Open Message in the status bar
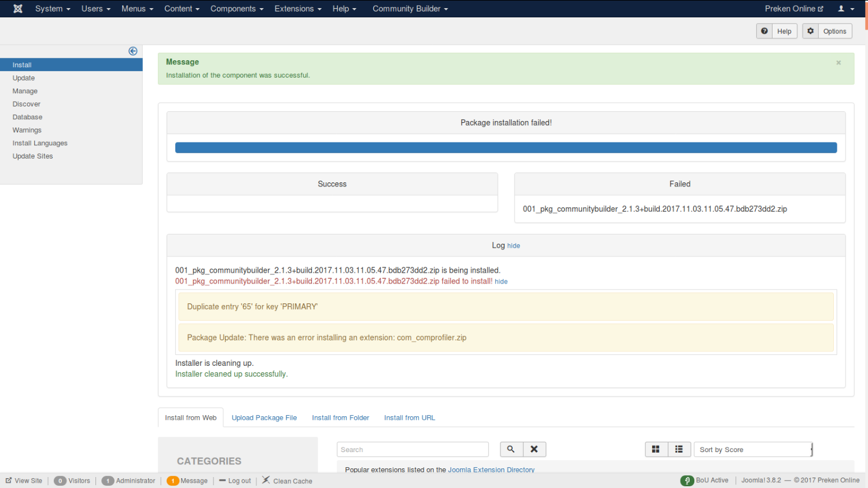This screenshot has height=488, width=868. (194, 481)
